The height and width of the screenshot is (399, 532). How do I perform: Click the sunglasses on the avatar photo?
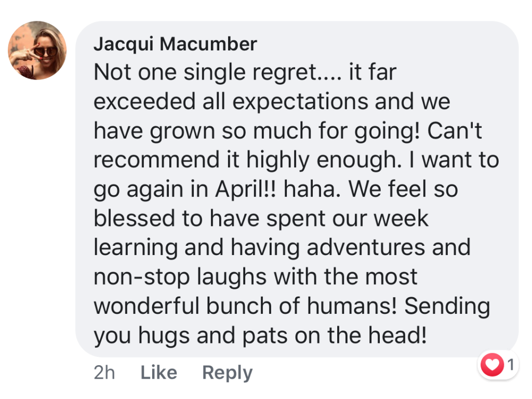point(45,51)
